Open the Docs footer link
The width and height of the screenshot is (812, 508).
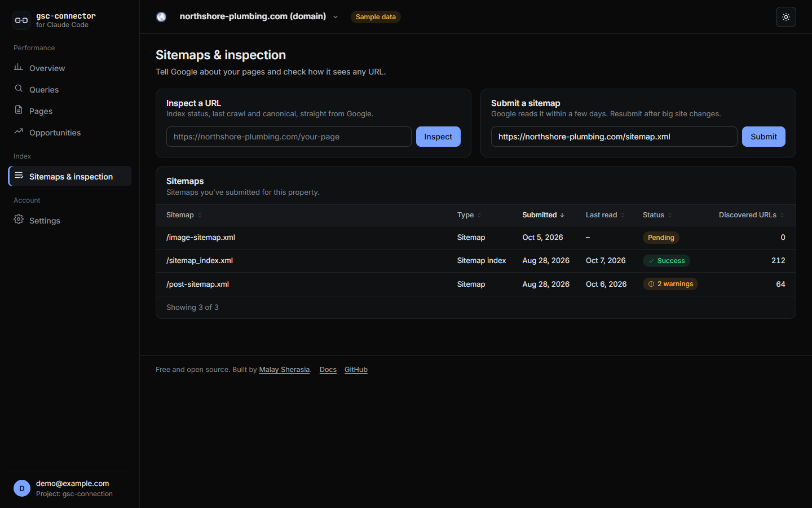(328, 370)
